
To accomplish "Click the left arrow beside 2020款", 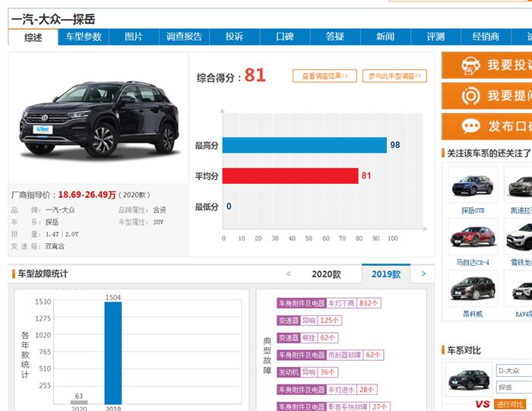I will point(289,273).
